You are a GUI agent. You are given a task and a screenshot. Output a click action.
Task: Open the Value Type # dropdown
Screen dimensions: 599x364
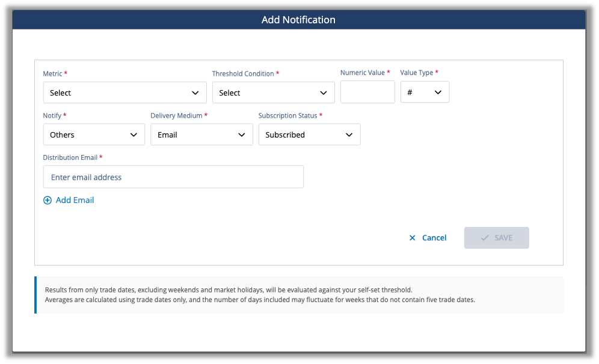425,93
